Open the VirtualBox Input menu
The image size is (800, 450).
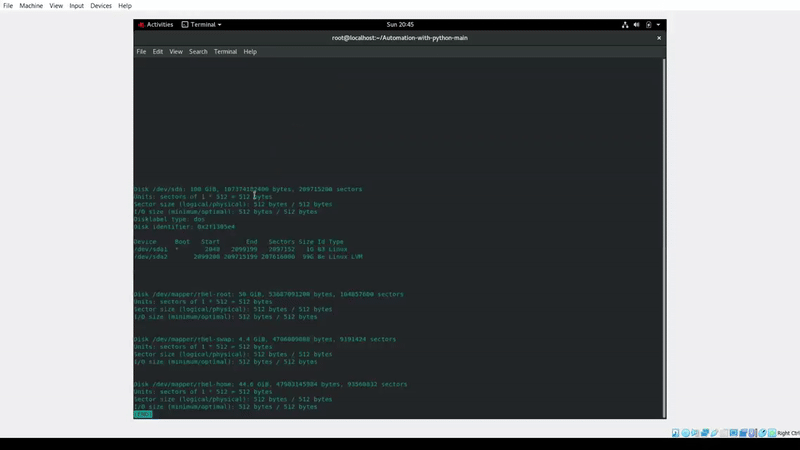pos(77,6)
